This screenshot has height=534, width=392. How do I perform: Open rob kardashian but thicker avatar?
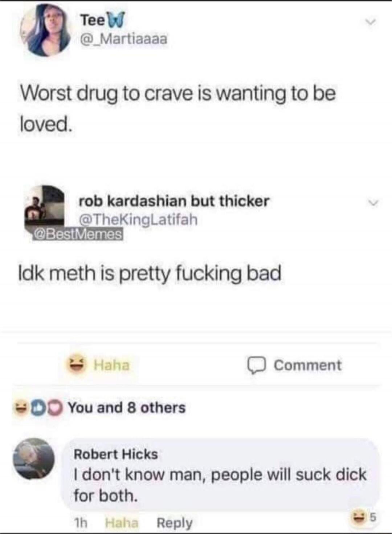click(44, 206)
